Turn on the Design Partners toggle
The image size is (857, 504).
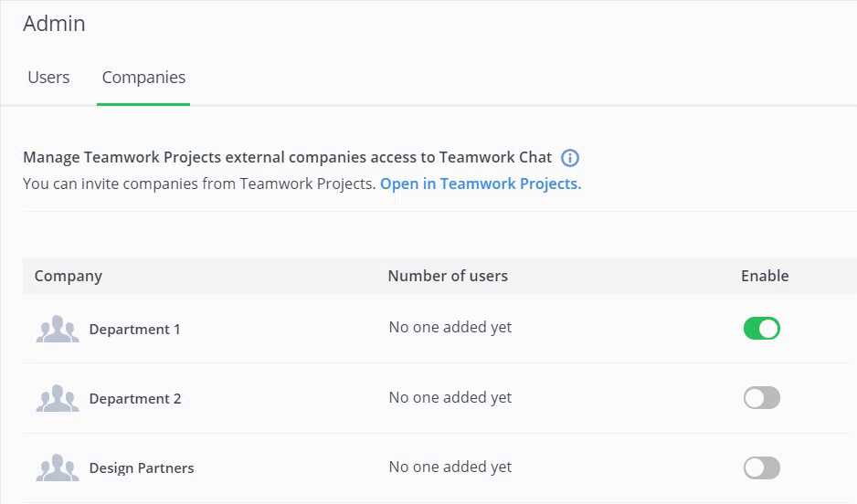761,468
